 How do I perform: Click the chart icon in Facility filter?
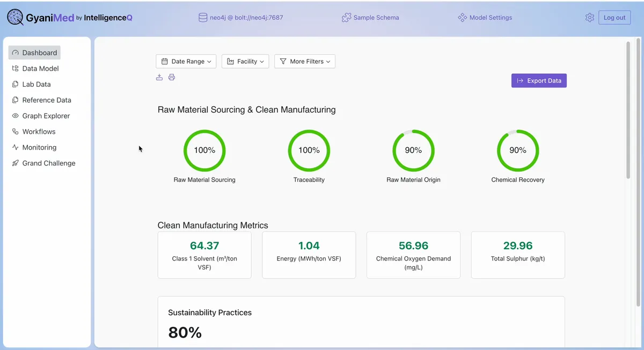pyautogui.click(x=231, y=62)
